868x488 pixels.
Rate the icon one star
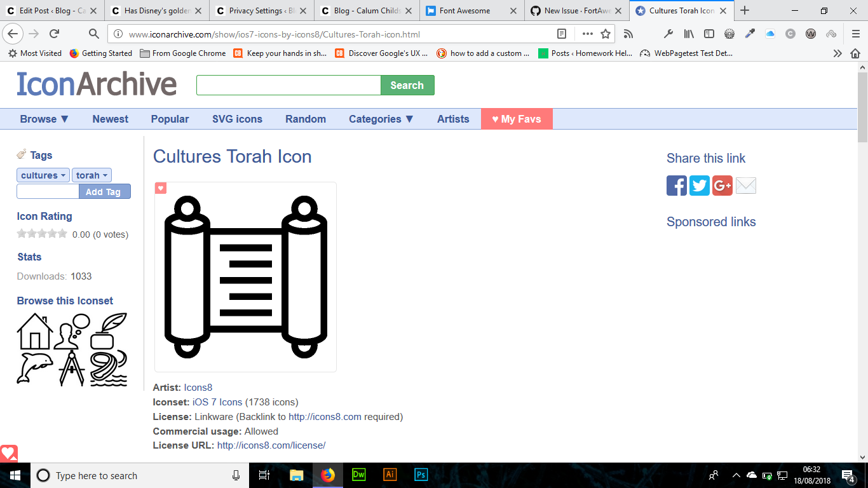click(x=21, y=233)
